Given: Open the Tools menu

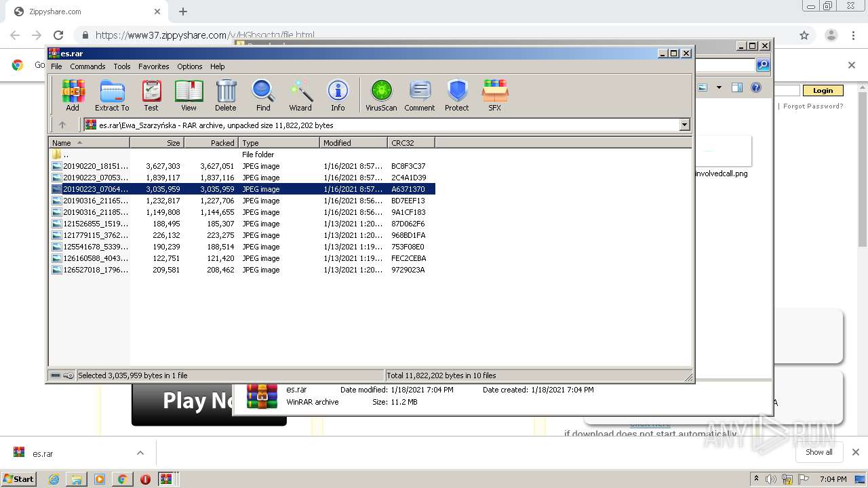Looking at the screenshot, I should click(122, 66).
